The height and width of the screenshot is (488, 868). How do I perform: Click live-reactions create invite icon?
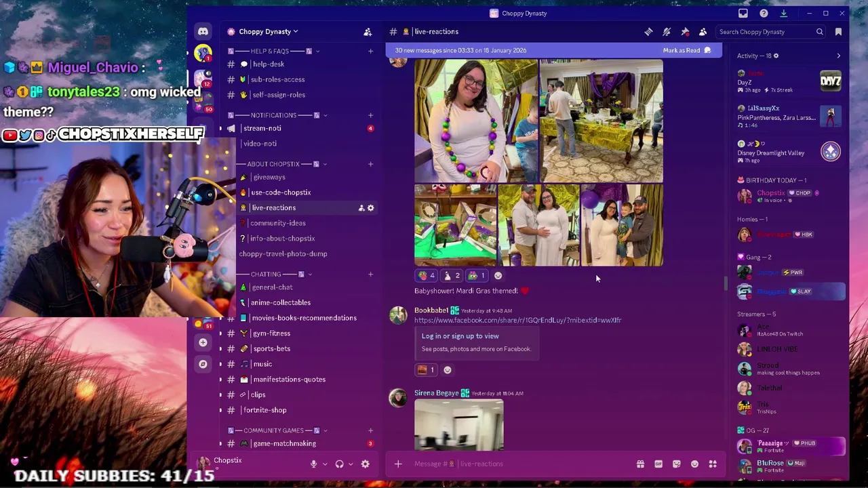(x=361, y=208)
